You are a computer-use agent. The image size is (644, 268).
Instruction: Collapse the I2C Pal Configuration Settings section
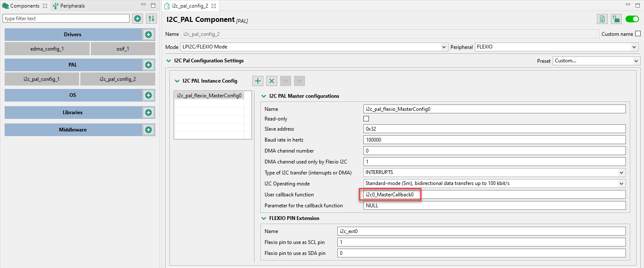tap(169, 61)
